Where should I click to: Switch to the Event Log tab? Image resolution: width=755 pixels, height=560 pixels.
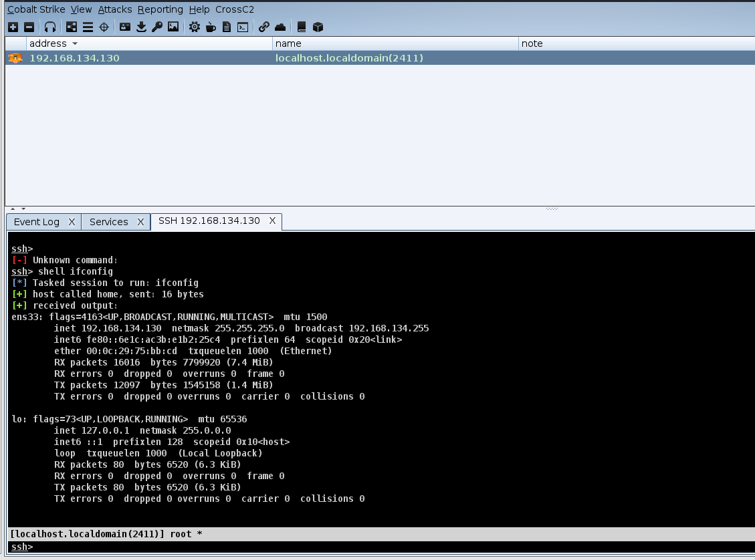37,222
